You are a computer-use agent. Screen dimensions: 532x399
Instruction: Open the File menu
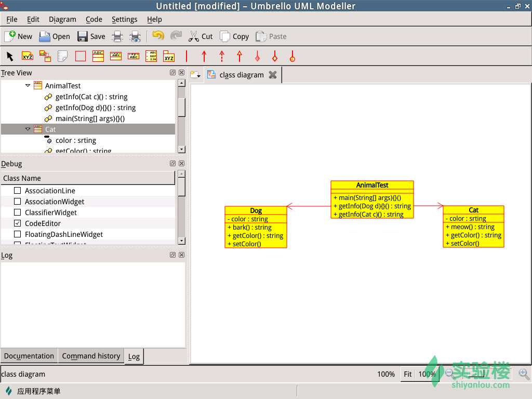[11, 19]
